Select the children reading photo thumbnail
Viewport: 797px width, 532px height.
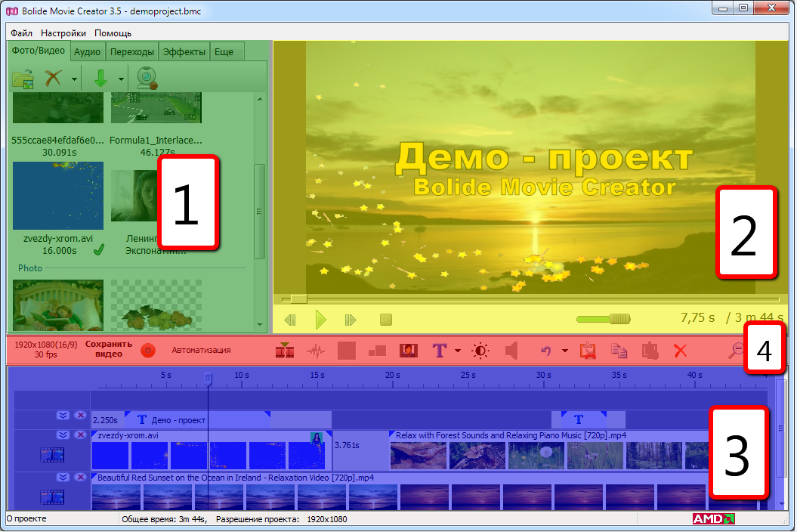[x=58, y=305]
